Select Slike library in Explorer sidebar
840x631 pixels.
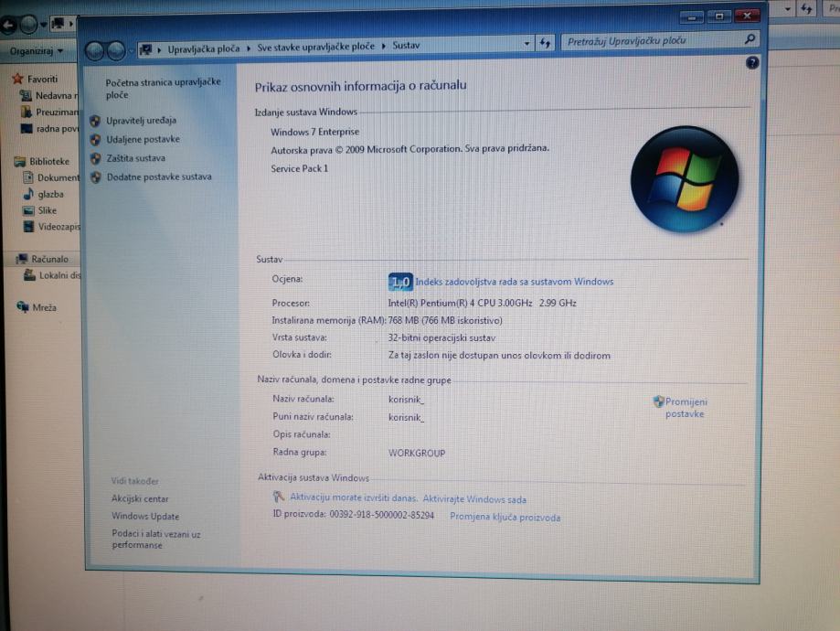tap(48, 210)
